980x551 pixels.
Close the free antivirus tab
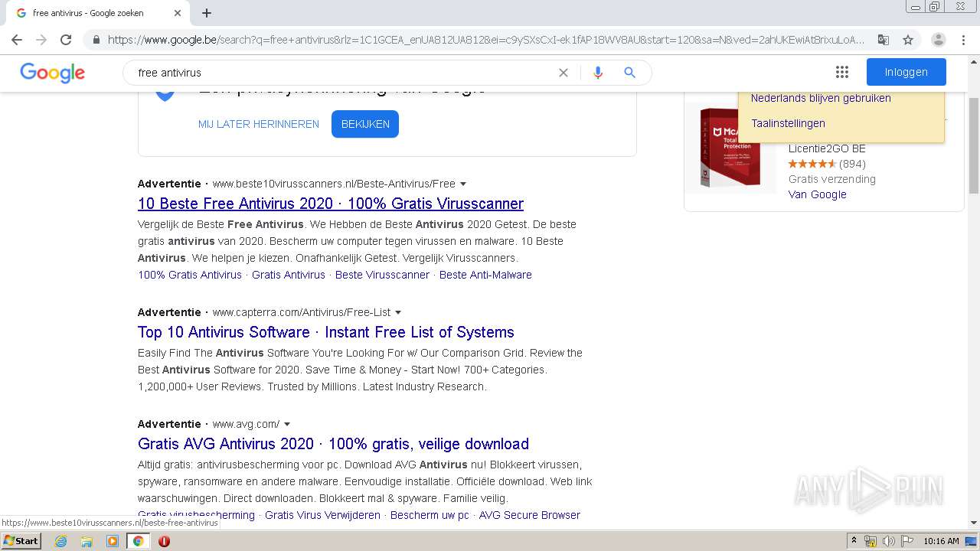(178, 13)
